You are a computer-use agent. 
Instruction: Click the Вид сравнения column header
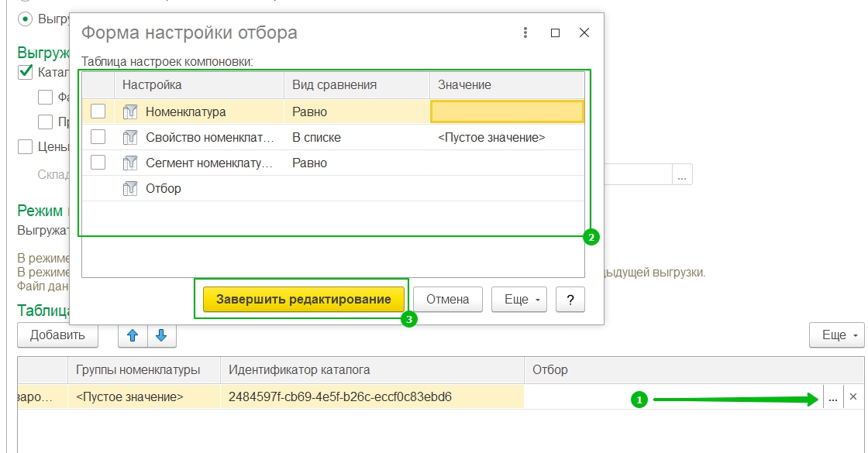click(357, 84)
